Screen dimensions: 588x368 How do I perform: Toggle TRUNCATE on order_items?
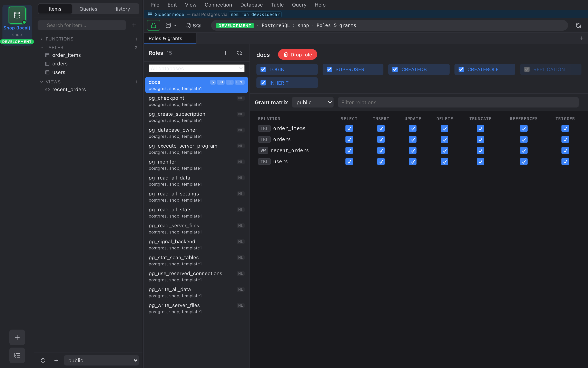click(x=480, y=129)
